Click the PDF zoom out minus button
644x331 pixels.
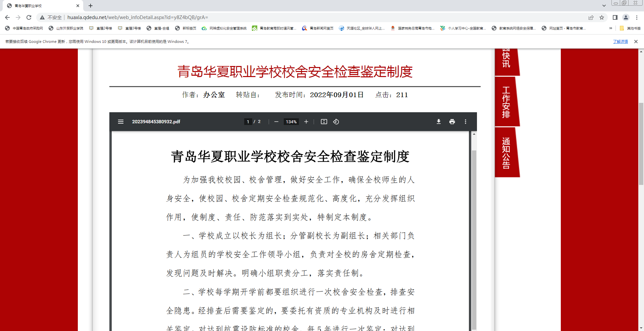click(x=276, y=122)
